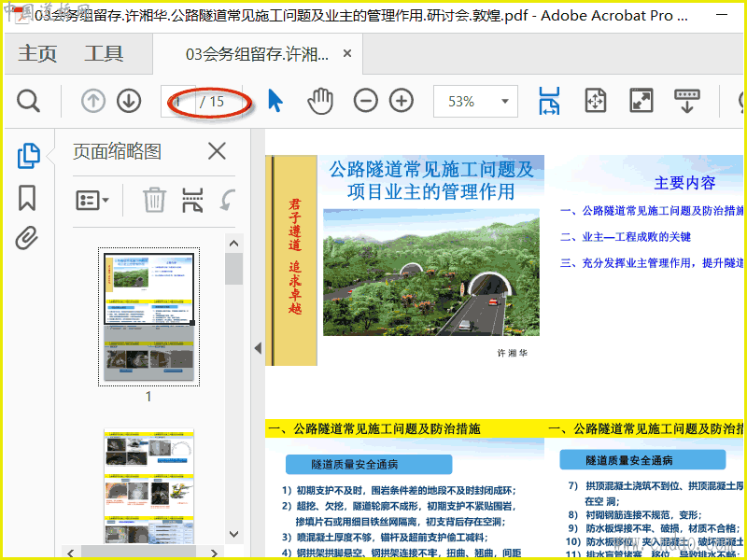Toggle the bookmarks panel icon
747x560 pixels.
click(x=27, y=198)
